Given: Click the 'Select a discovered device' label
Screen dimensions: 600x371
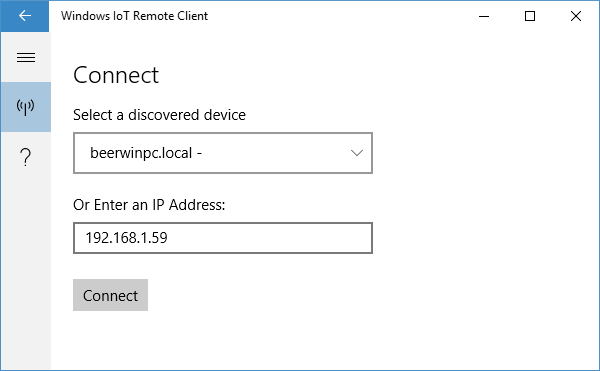Looking at the screenshot, I should pos(159,115).
